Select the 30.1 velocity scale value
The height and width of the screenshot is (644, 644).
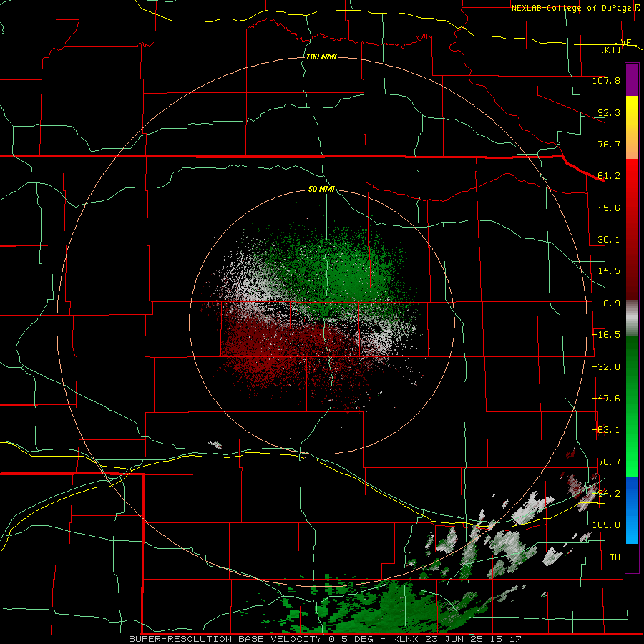point(609,240)
